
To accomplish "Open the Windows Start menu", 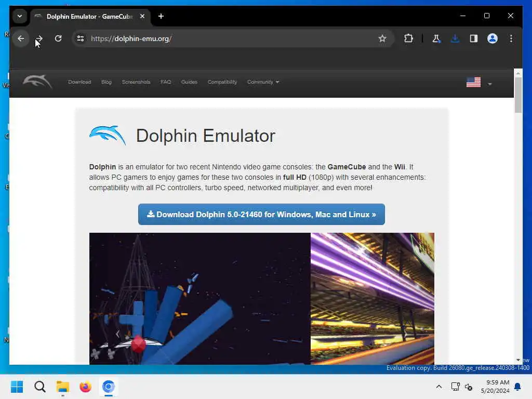I will tap(17, 387).
